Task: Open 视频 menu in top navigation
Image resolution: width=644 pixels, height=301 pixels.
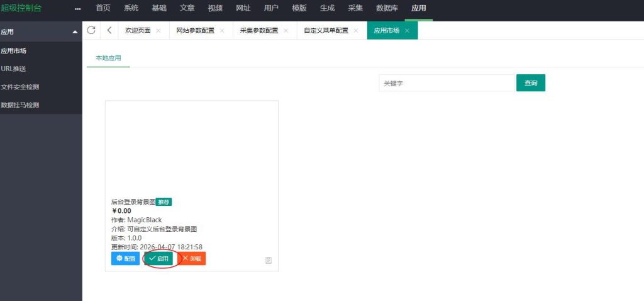Action: pyautogui.click(x=215, y=8)
